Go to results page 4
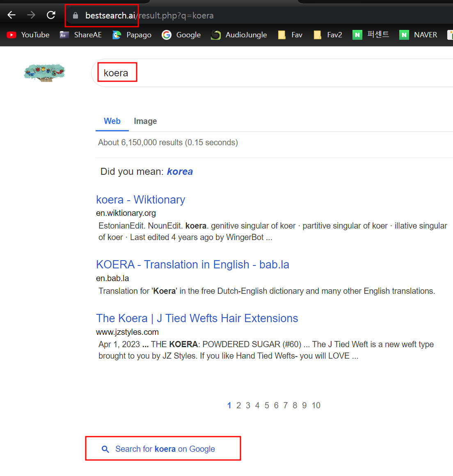 pyautogui.click(x=257, y=405)
